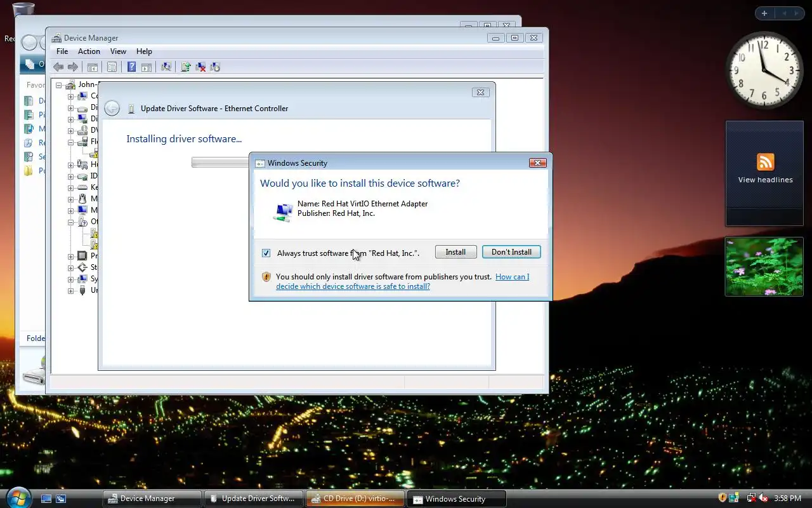The image size is (812, 508).
Task: Click the warning shield icon in security dialog
Action: click(266, 277)
